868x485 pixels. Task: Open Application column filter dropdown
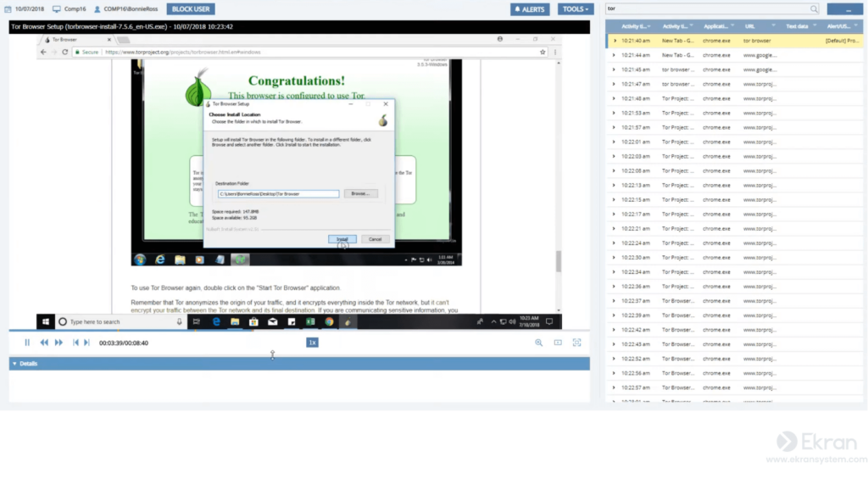[732, 26]
